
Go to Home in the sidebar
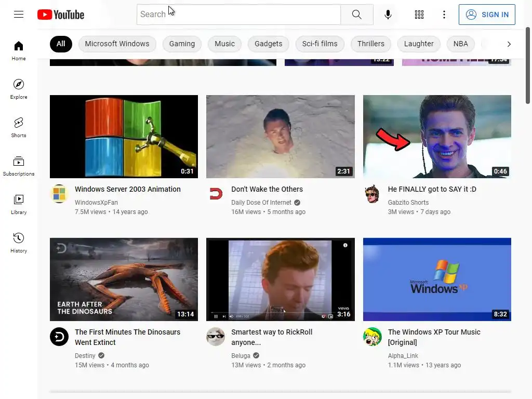tap(19, 50)
